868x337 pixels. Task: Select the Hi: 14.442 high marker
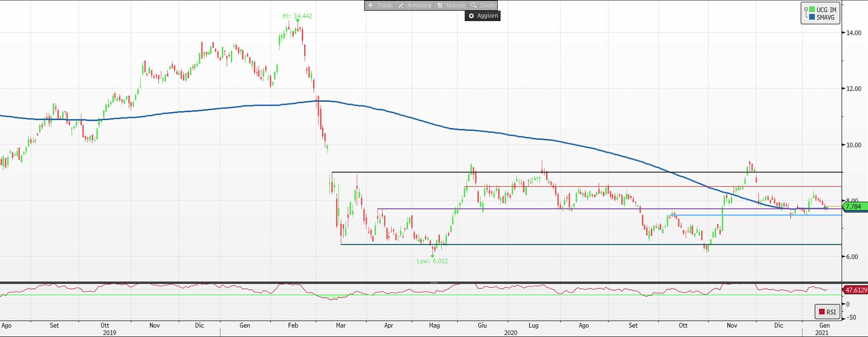point(297,16)
